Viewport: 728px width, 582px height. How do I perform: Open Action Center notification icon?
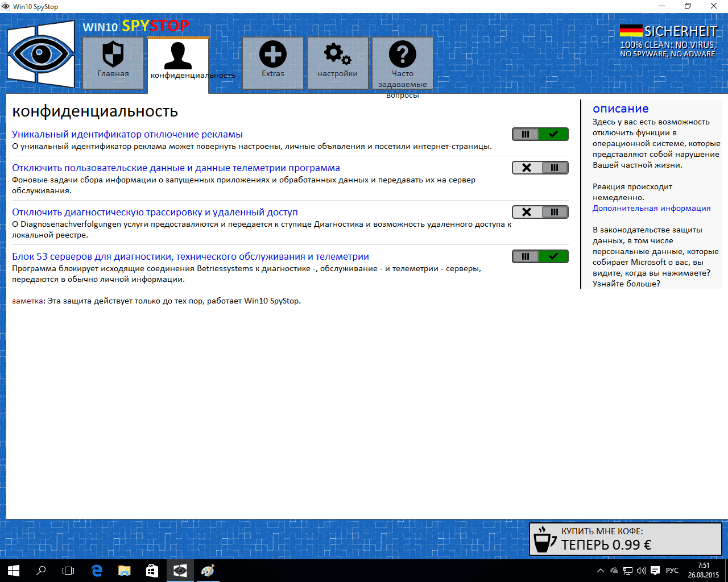[655, 571]
